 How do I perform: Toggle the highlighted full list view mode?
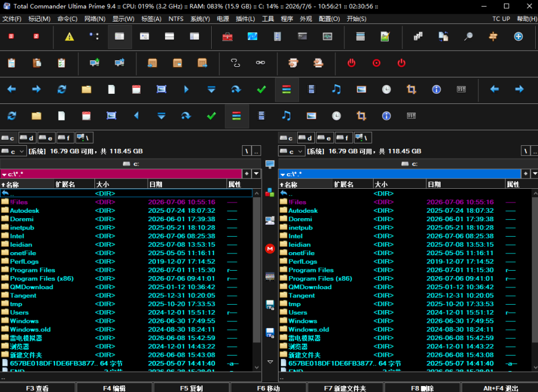[x=120, y=36]
